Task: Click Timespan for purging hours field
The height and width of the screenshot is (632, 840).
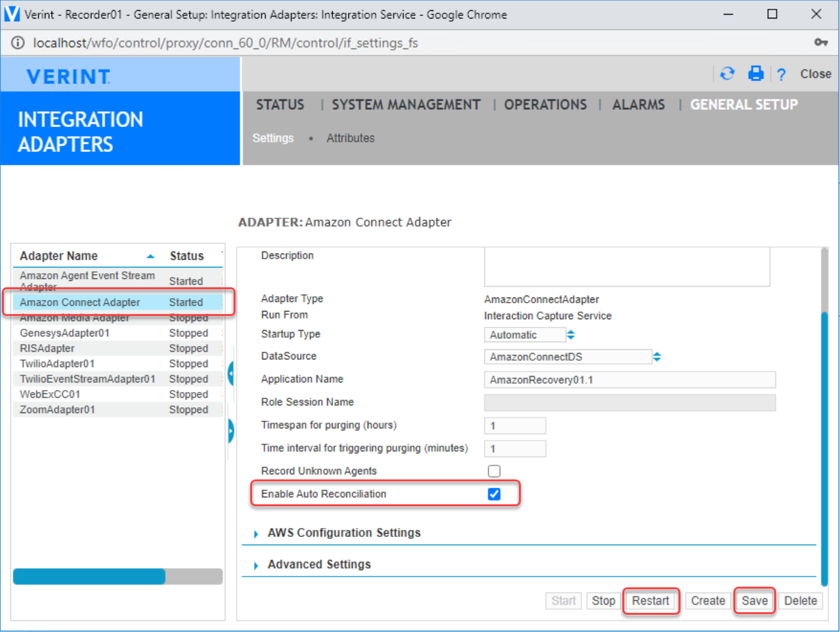Action: pos(515,426)
